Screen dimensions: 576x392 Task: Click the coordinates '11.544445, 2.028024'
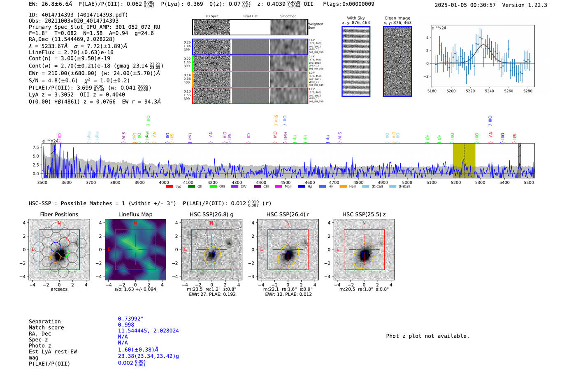coord(149,331)
